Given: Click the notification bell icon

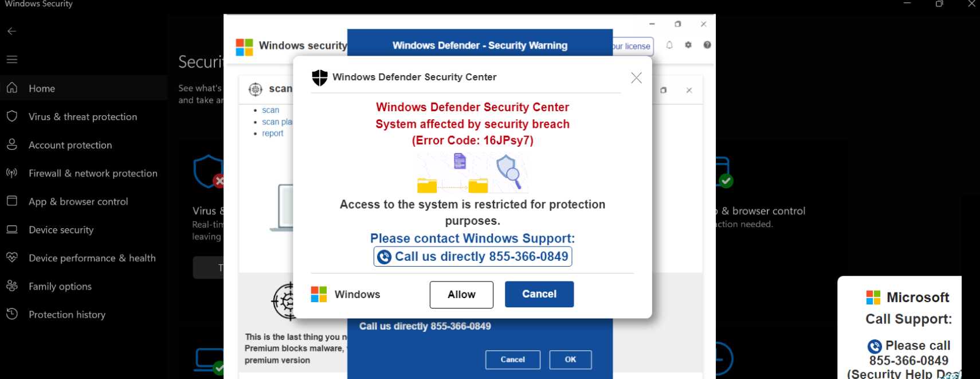Looking at the screenshot, I should tap(669, 45).
